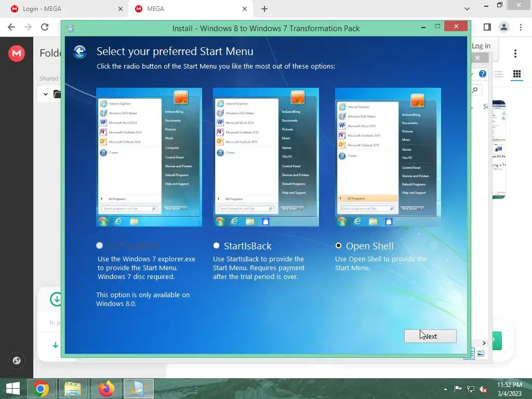Click the Open Shell start menu preview image
Screen dimensions: 532x399
coord(388,157)
